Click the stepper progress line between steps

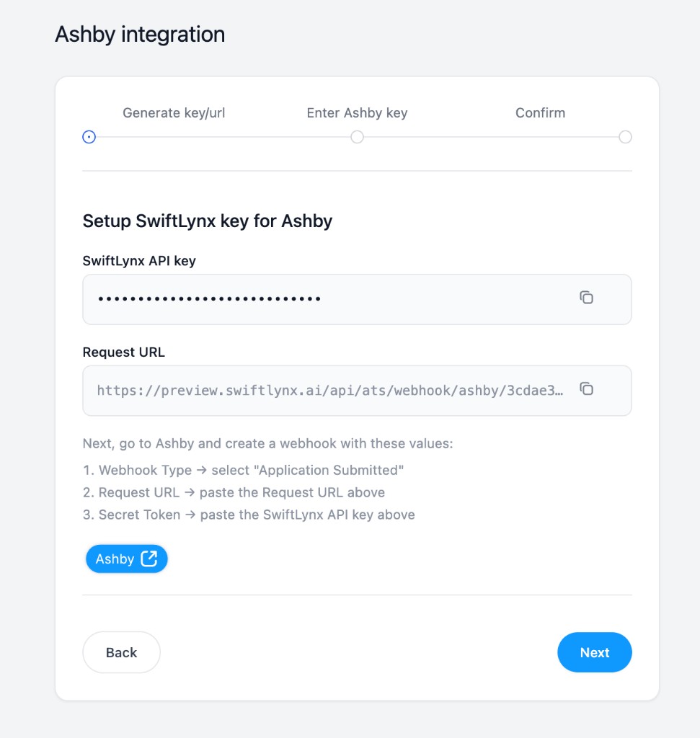pos(223,136)
